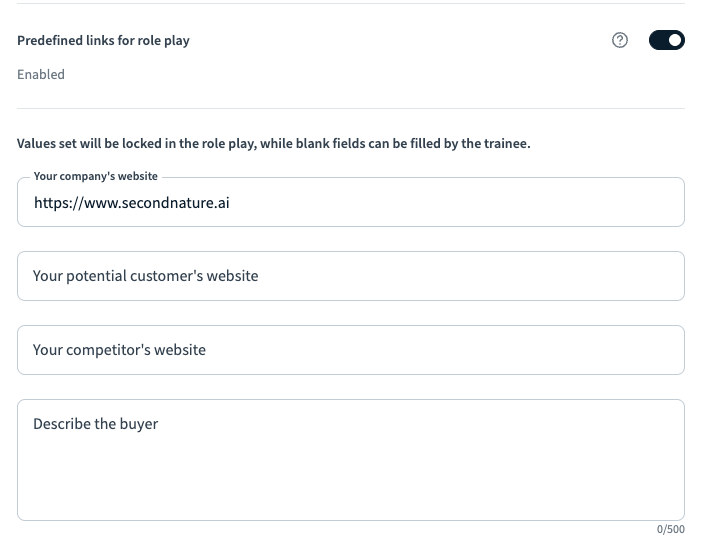Viewport: 702px width, 545px height.
Task: Click the help question mark icon
Action: coord(620,41)
